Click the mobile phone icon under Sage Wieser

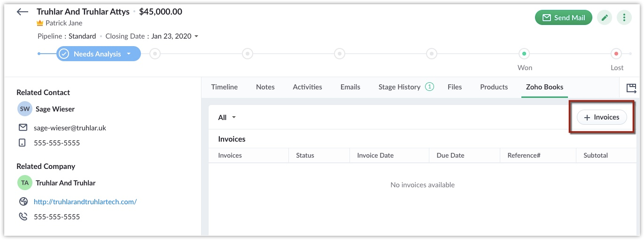click(x=23, y=143)
